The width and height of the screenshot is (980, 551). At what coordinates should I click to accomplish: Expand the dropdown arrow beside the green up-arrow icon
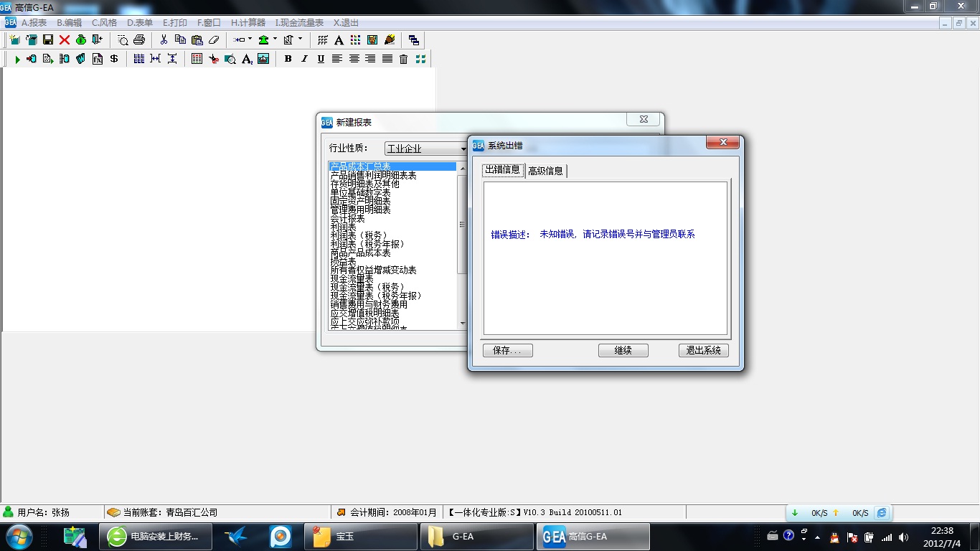(275, 40)
